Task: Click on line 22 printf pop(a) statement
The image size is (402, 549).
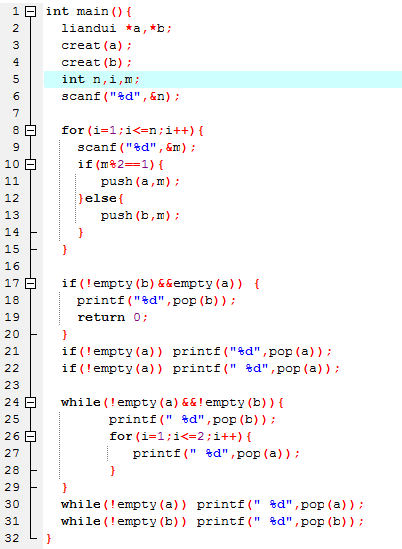Action: pyautogui.click(x=256, y=369)
